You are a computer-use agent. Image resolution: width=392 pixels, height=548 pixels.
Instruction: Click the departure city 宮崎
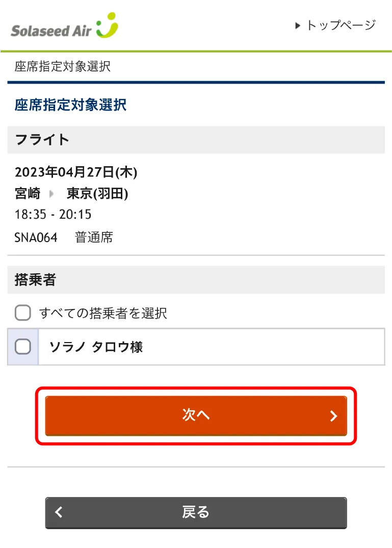[28, 194]
